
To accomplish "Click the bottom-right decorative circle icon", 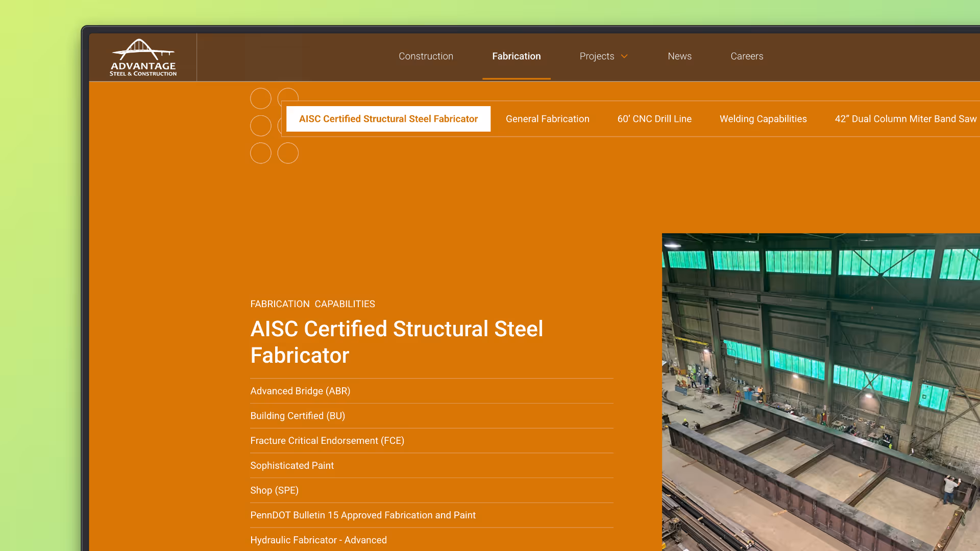I will 288,153.
